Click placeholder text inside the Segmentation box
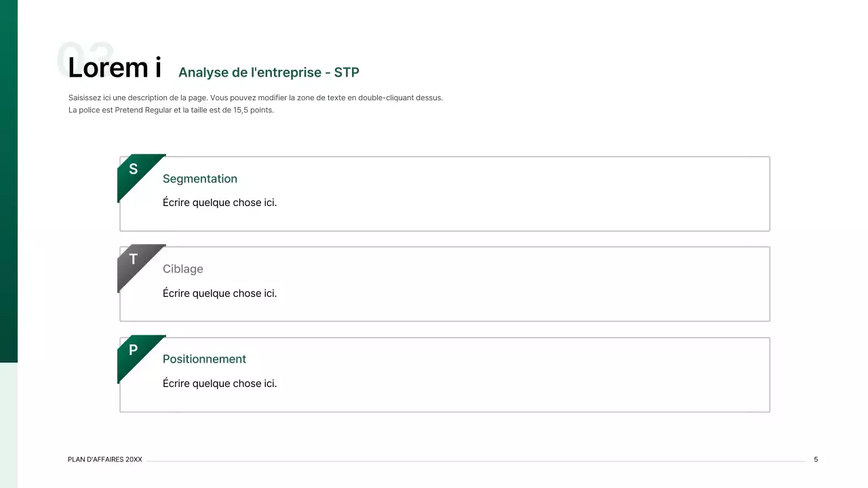This screenshot has height=488, width=868. coord(220,202)
